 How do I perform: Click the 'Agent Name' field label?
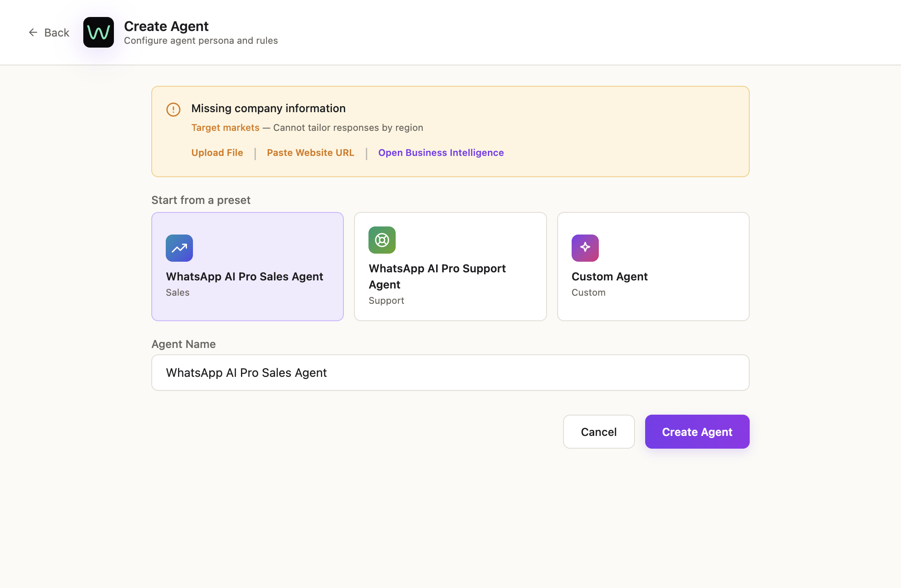[184, 344]
